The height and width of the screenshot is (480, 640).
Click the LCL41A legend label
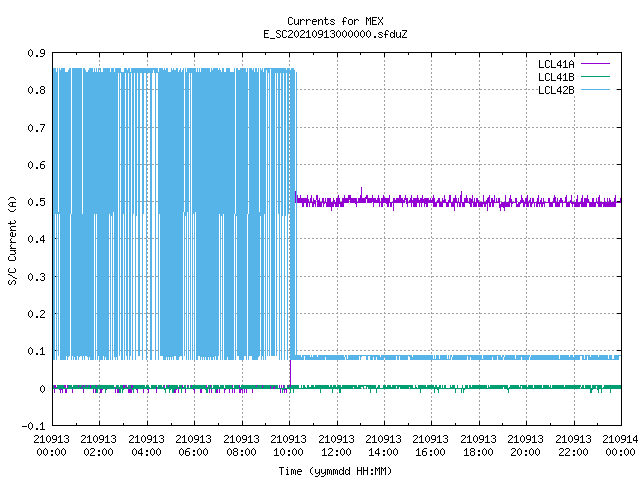coord(556,64)
